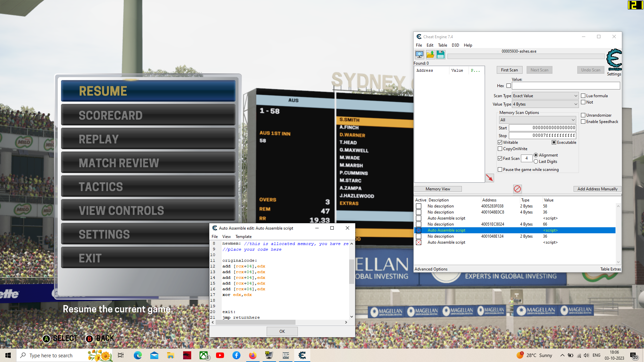
Task: Open Firefox from the taskbar
Action: click(253, 355)
